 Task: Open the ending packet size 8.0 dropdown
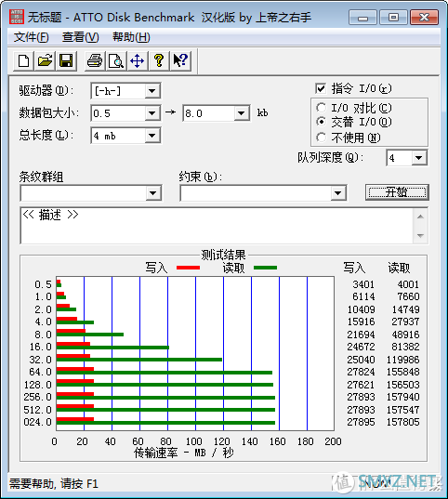tap(242, 113)
